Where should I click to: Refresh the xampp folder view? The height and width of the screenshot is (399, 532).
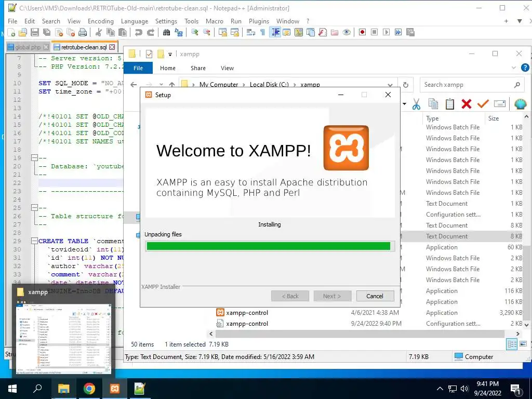pos(406,85)
